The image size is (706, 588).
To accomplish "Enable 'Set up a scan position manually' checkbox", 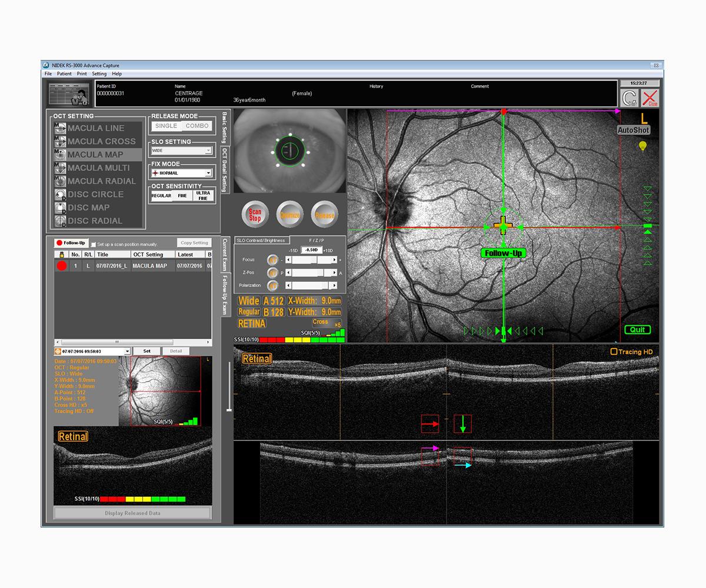I will point(94,244).
